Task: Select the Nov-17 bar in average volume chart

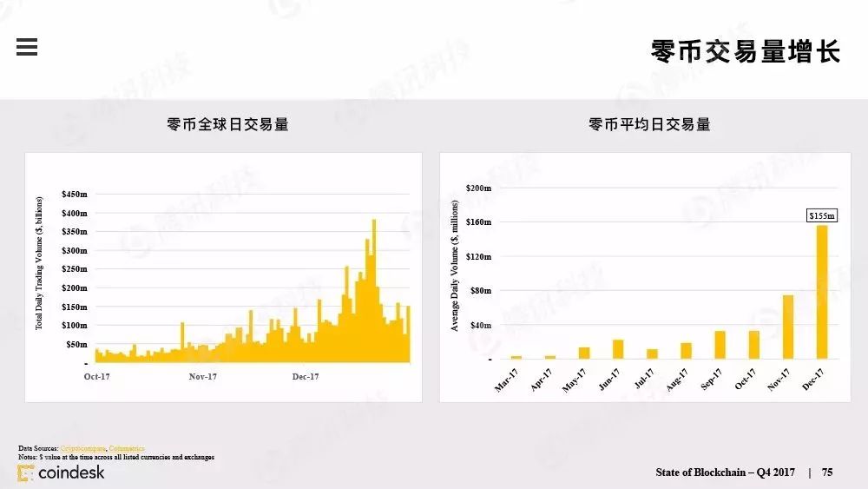Action: click(788, 327)
